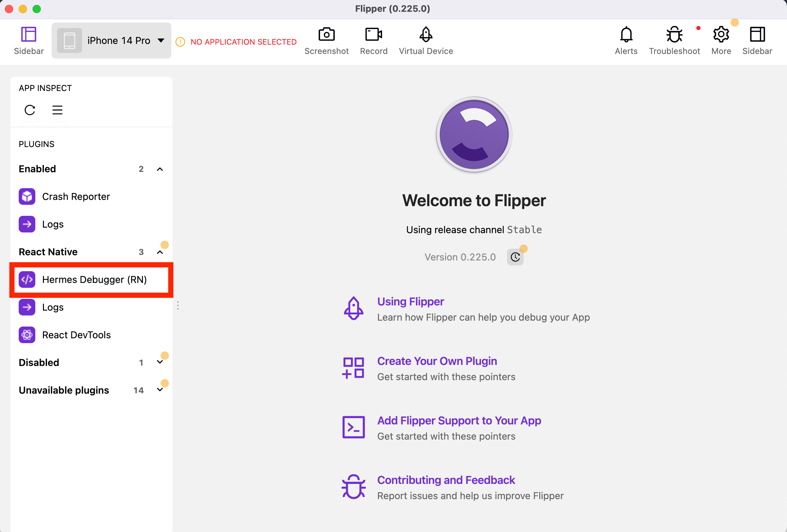Open the Hermes Debugger (RN) plugin
This screenshot has width=787, height=532.
click(91, 279)
